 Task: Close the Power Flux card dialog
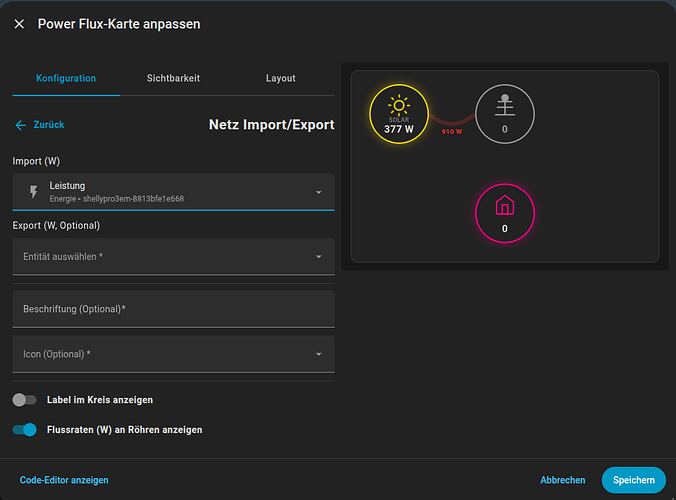point(19,24)
